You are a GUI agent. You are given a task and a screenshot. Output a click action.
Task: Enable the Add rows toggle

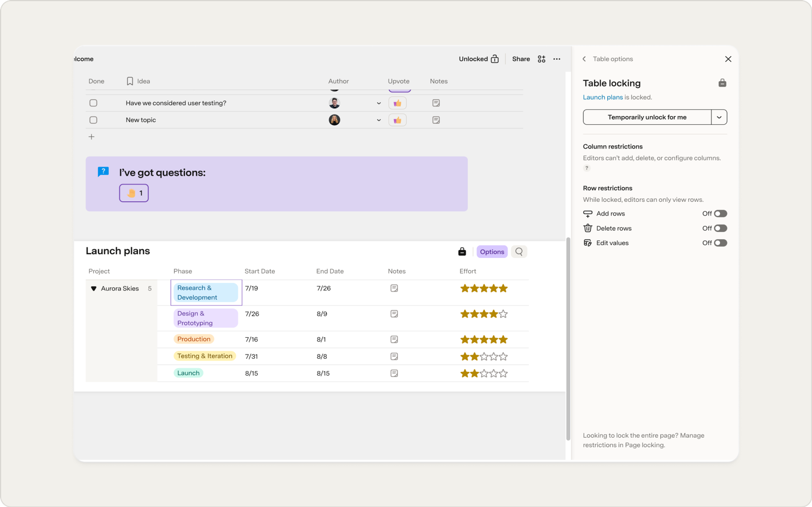tap(720, 214)
